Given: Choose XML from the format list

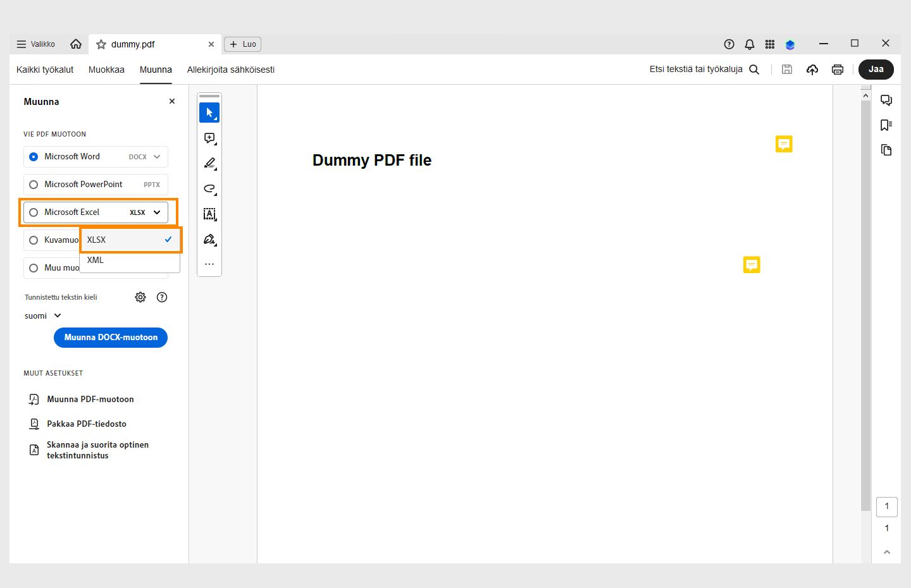Looking at the screenshot, I should [130, 260].
